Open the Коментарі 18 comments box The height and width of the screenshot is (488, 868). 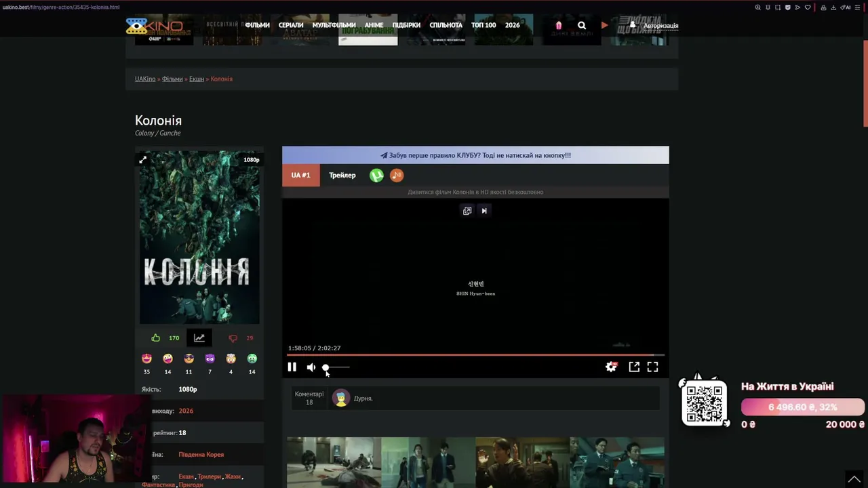pos(309,398)
